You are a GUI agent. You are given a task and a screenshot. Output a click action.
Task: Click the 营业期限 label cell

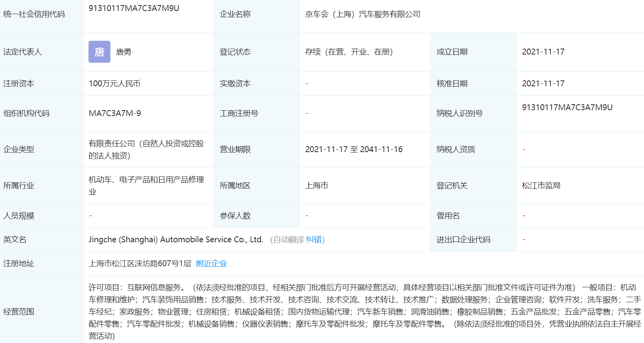[257, 149]
